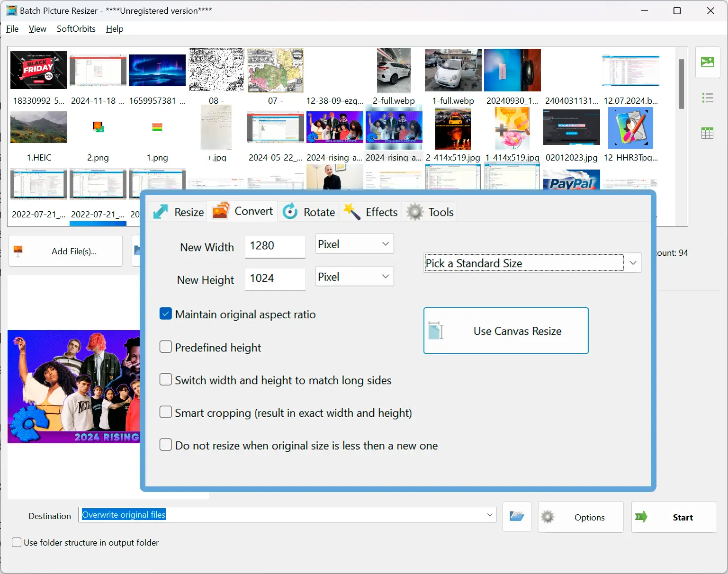The image size is (728, 574).
Task: Click the large 2024 Rising preview image
Action: pyautogui.click(x=74, y=386)
